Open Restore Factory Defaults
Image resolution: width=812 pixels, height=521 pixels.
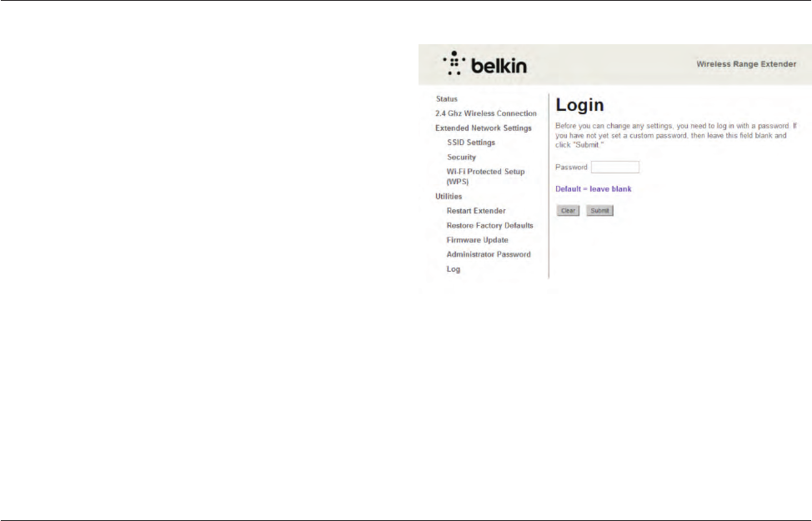tap(489, 225)
